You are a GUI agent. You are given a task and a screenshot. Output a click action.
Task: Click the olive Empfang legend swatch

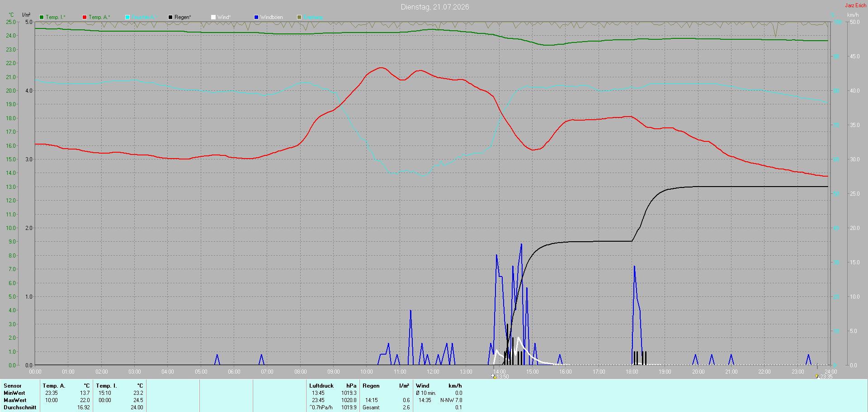click(x=299, y=17)
